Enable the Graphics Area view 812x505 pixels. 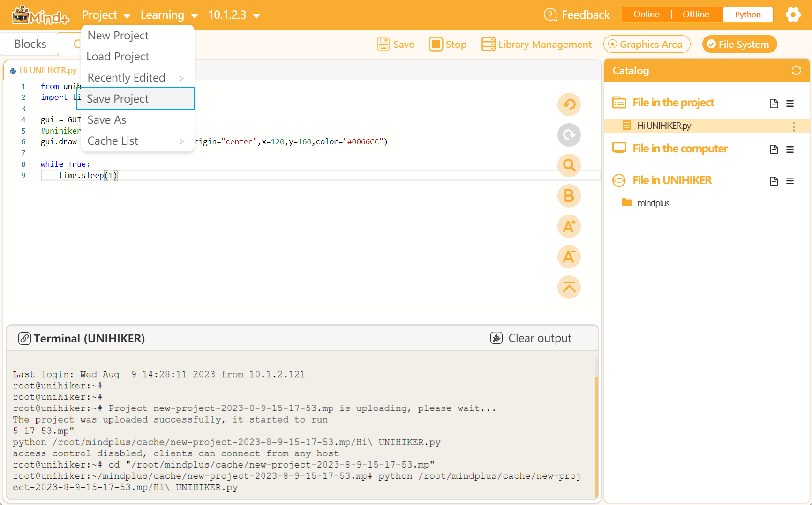(x=647, y=44)
